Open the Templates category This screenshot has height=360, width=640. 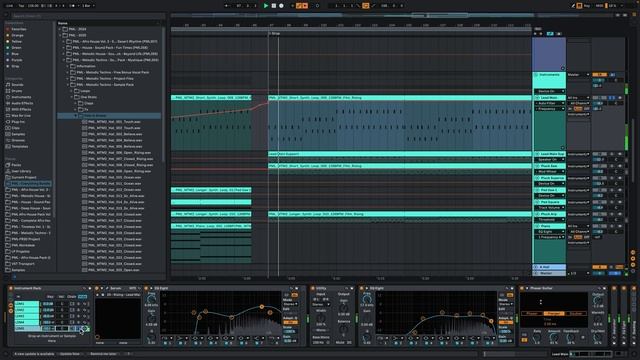click(20, 147)
